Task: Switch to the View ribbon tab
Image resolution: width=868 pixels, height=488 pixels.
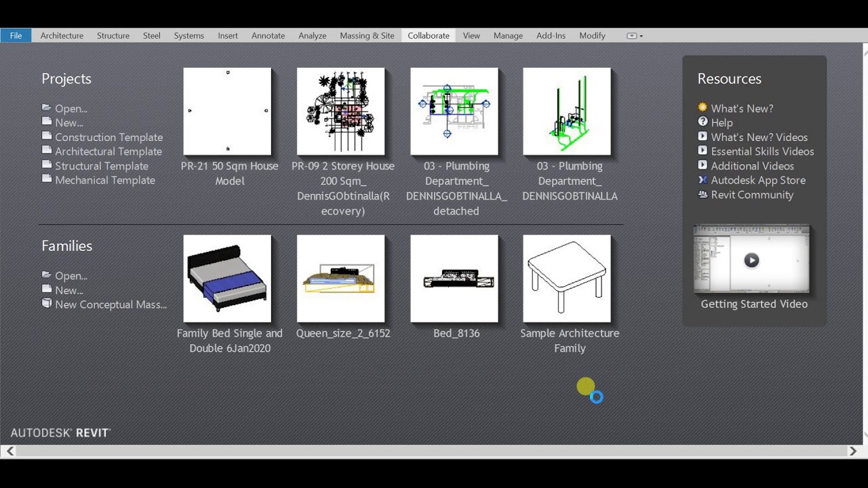Action: 471,35
